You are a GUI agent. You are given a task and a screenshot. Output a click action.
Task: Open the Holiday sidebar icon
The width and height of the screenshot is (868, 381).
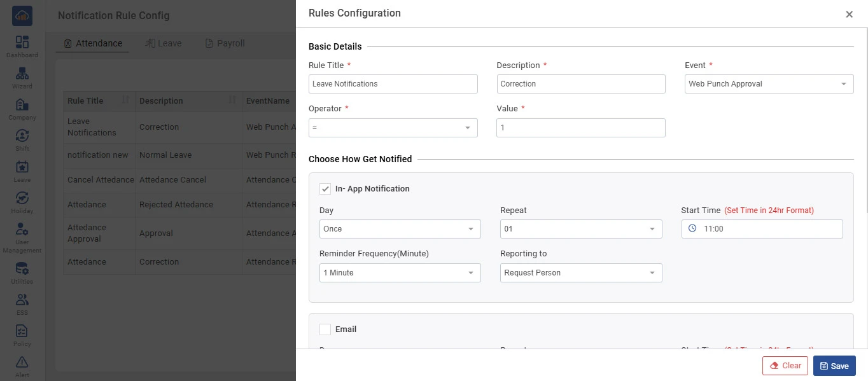point(22,198)
